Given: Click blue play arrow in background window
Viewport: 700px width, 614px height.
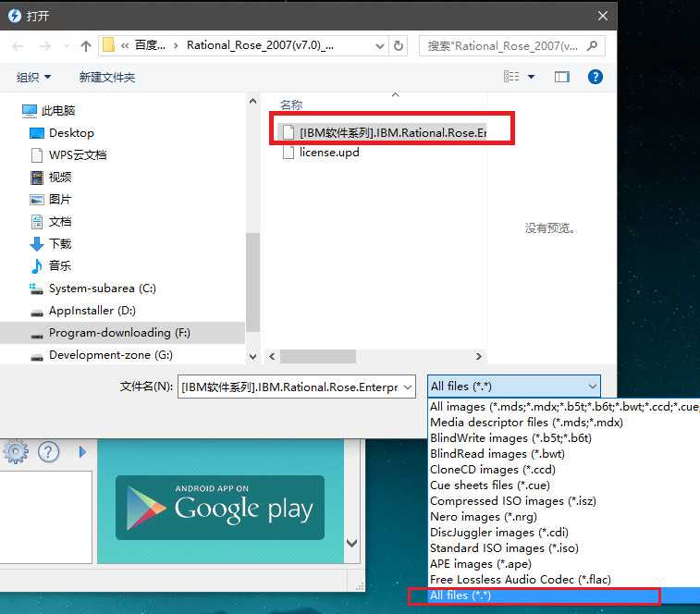Looking at the screenshot, I should pyautogui.click(x=82, y=451).
